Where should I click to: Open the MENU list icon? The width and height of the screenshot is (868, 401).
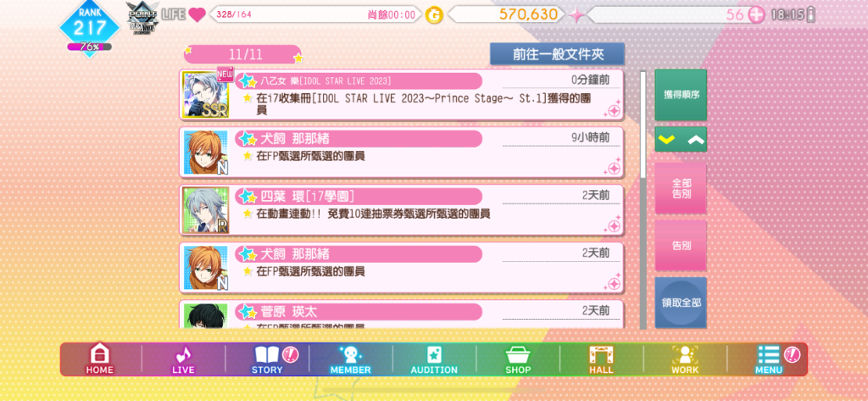(x=769, y=359)
